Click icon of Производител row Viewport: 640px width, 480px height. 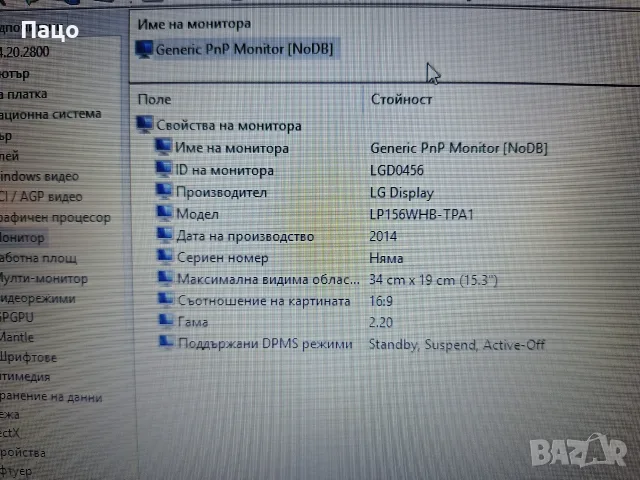[x=164, y=191]
